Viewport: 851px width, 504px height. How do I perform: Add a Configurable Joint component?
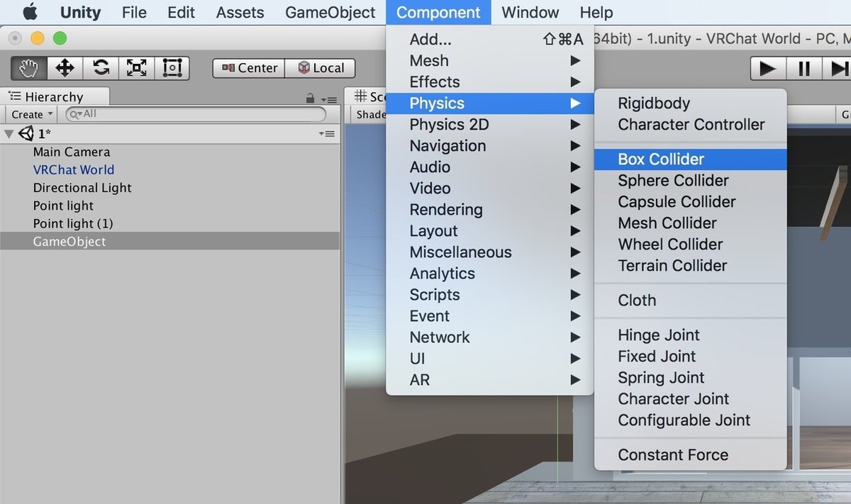pyautogui.click(x=691, y=420)
